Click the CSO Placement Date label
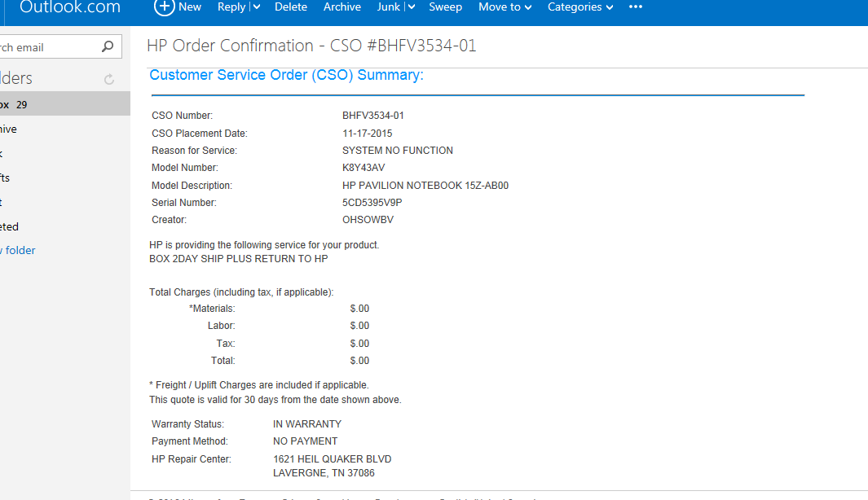The height and width of the screenshot is (500, 868). click(200, 134)
